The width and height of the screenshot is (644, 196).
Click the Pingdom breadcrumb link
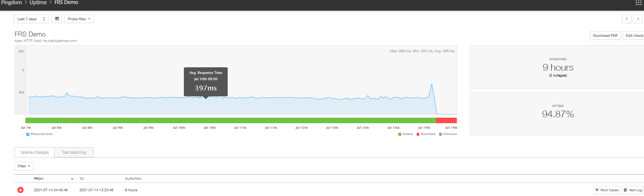(x=11, y=3)
